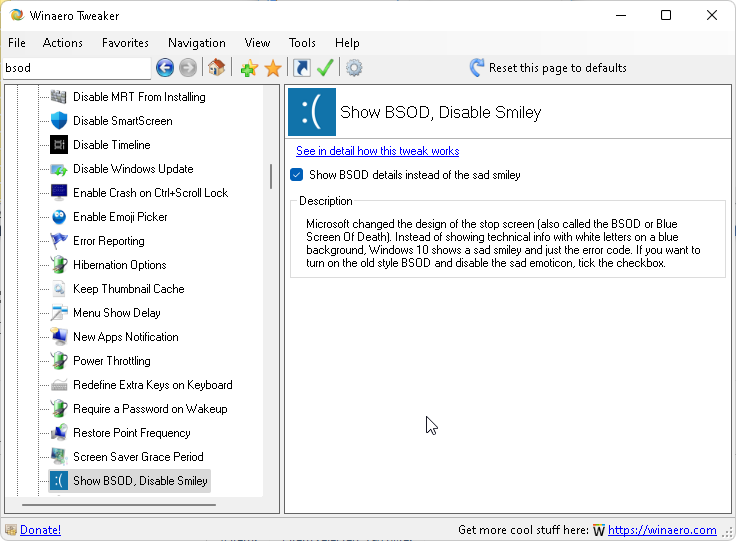Select Restore Point Frequency entry
This screenshot has width=736, height=541.
click(132, 433)
